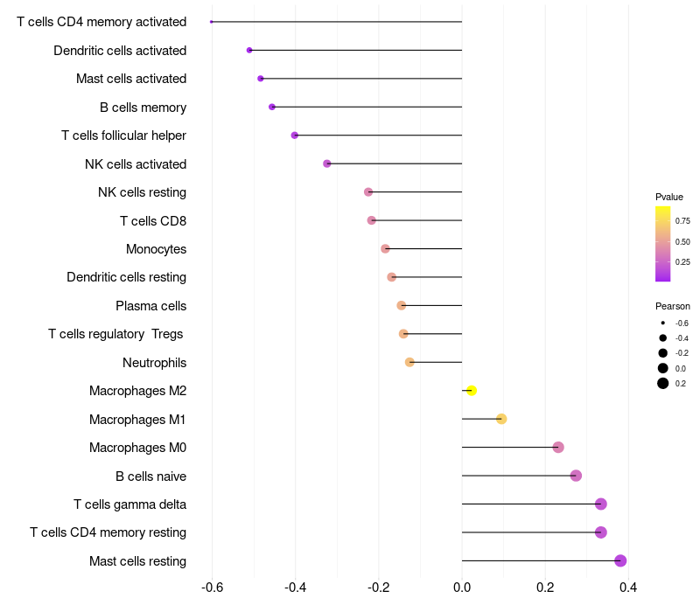Click the Pvalue gradient color bar
700x612 pixels.
(663, 244)
